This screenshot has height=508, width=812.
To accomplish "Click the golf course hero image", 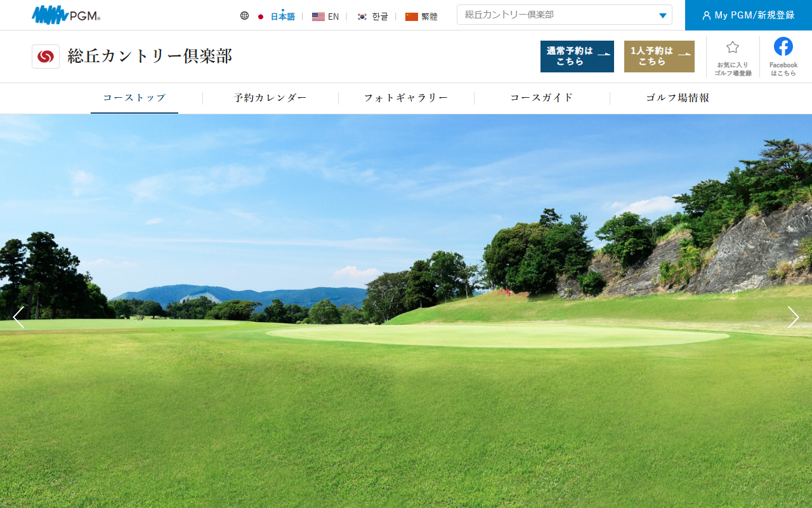I will click(406, 311).
